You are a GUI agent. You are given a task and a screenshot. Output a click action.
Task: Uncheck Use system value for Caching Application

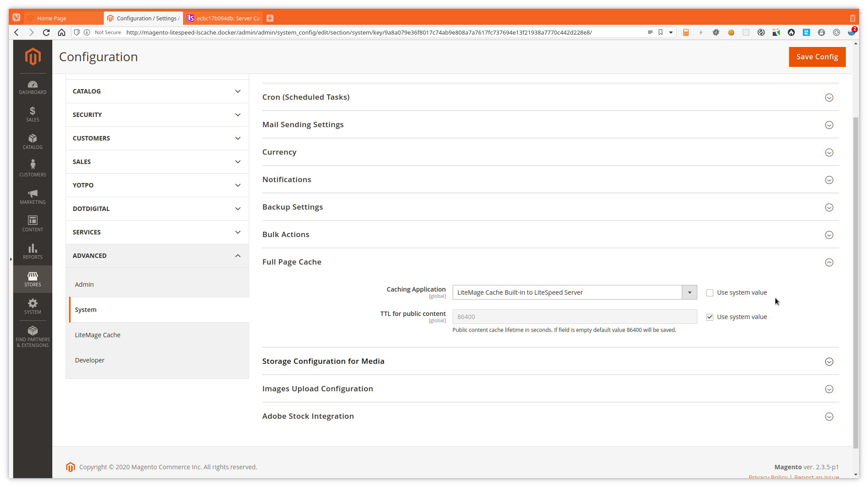(709, 292)
